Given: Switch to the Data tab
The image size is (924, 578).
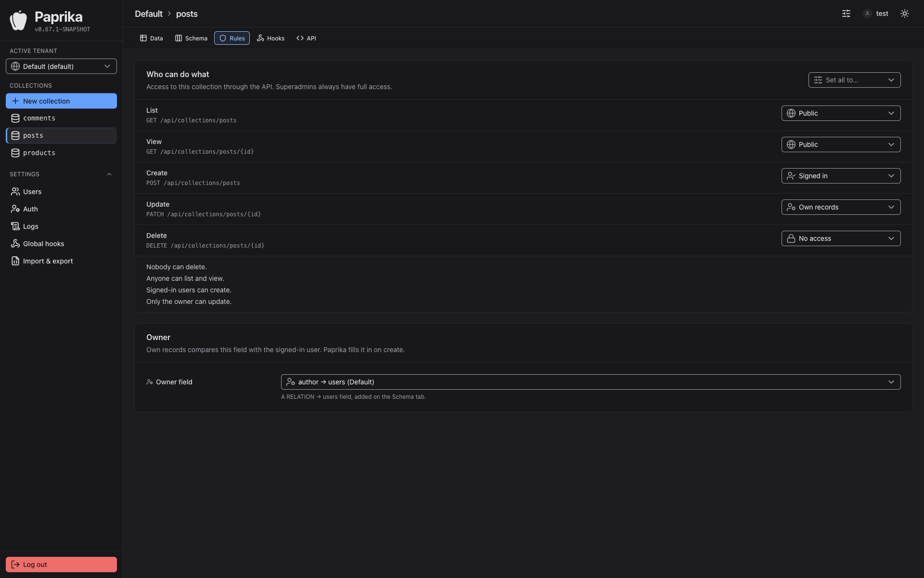Looking at the screenshot, I should 152,38.
